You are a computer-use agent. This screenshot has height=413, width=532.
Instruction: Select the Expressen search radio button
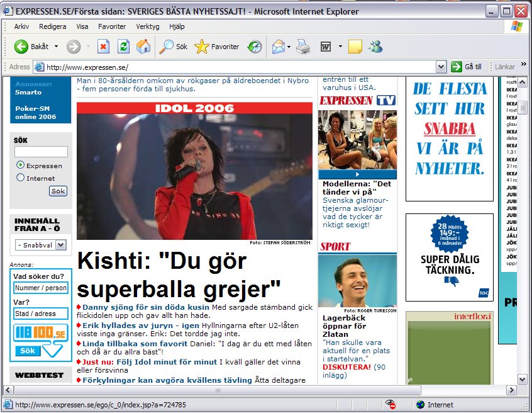(20, 165)
